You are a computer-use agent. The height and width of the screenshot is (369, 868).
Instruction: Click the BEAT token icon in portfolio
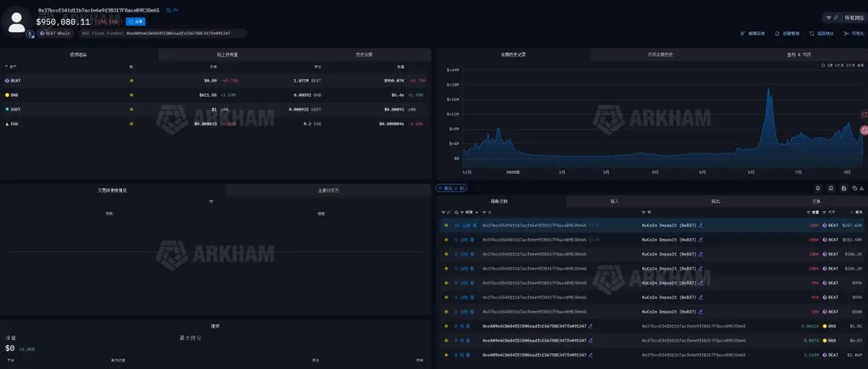[7, 80]
